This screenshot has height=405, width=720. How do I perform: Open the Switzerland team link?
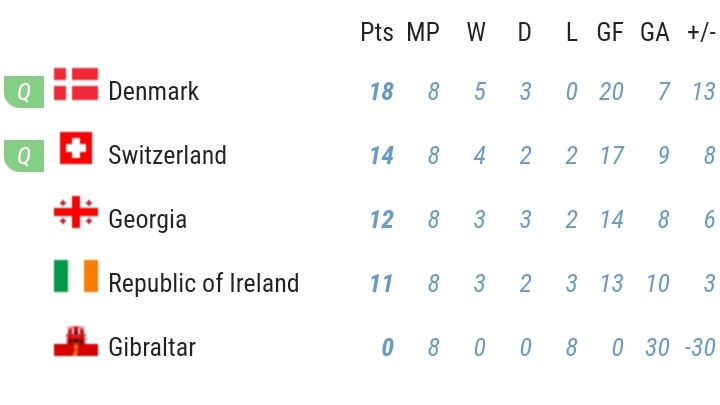(x=167, y=155)
